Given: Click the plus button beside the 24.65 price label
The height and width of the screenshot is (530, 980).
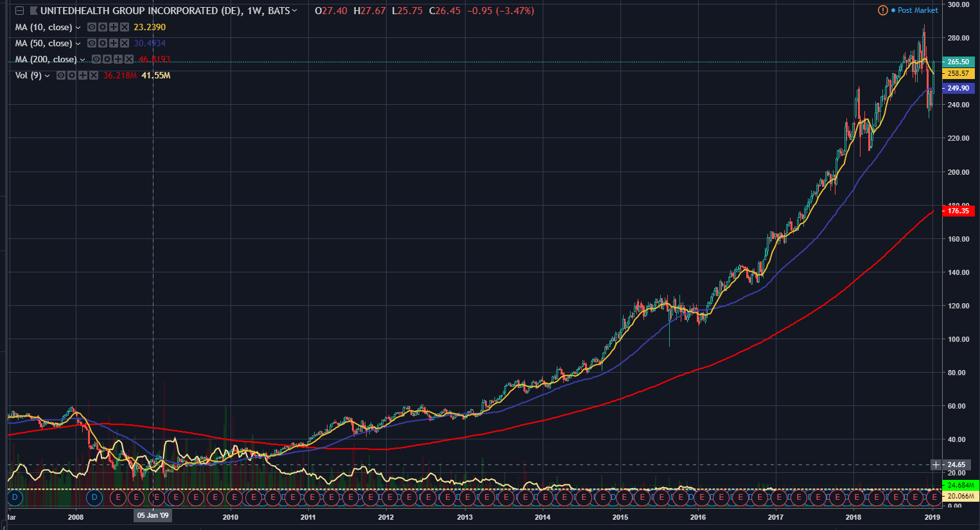Looking at the screenshot, I should click(x=936, y=464).
